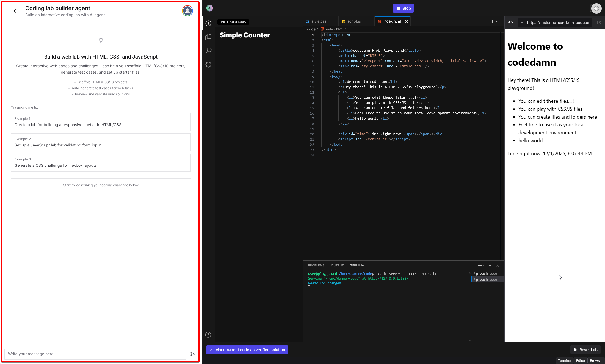Screen dimensions: 605x364
Task: Refresh the browser preview
Action: tap(511, 23)
